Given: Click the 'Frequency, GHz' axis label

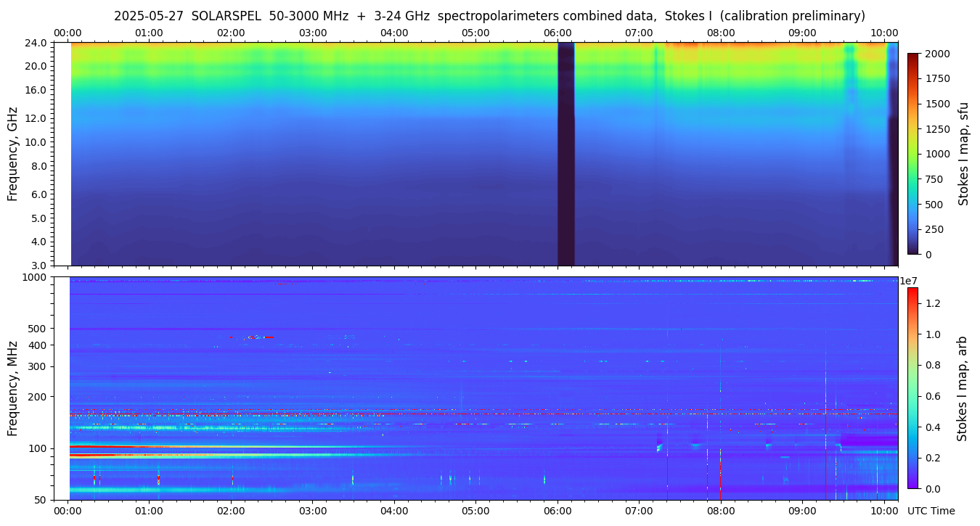Looking at the screenshot, I should point(12,154).
